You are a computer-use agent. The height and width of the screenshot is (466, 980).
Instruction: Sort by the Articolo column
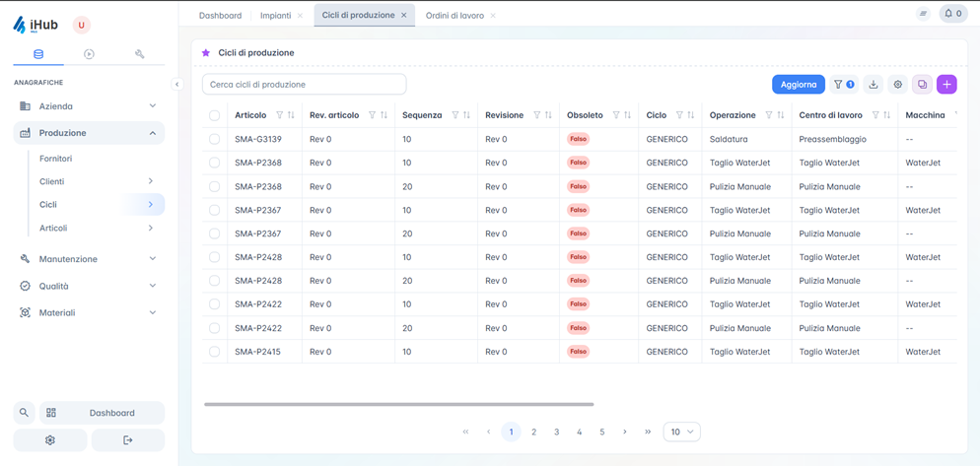[x=291, y=115]
